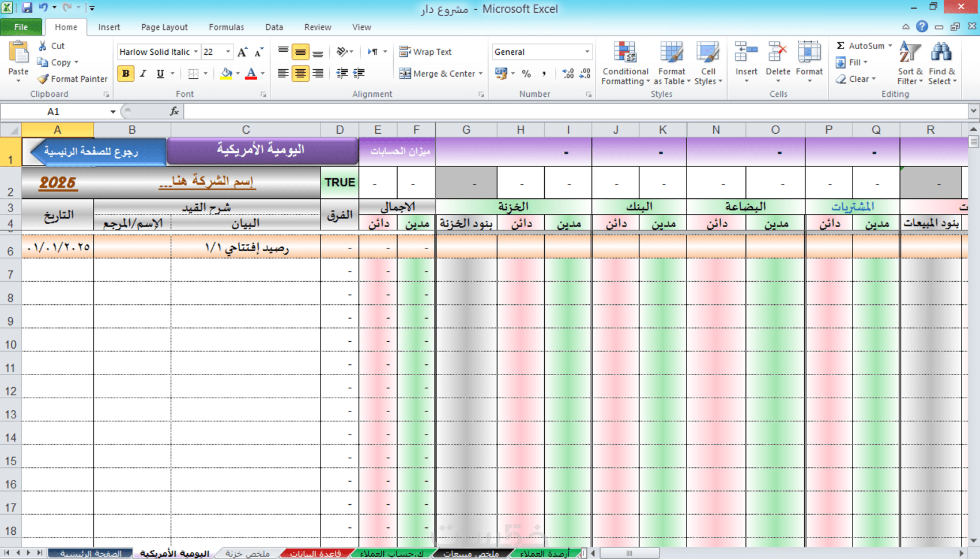Switch to the Page Layout tab

pos(164,27)
